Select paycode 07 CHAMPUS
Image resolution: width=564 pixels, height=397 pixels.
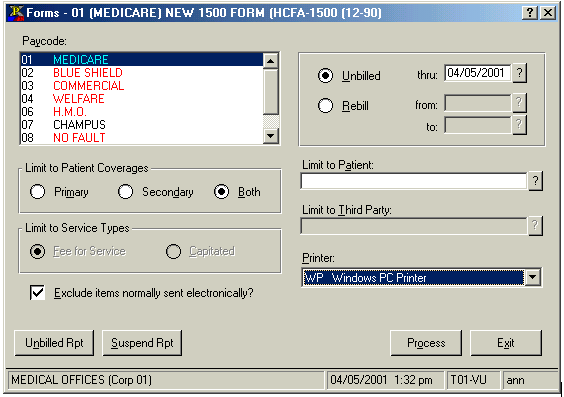[142, 124]
